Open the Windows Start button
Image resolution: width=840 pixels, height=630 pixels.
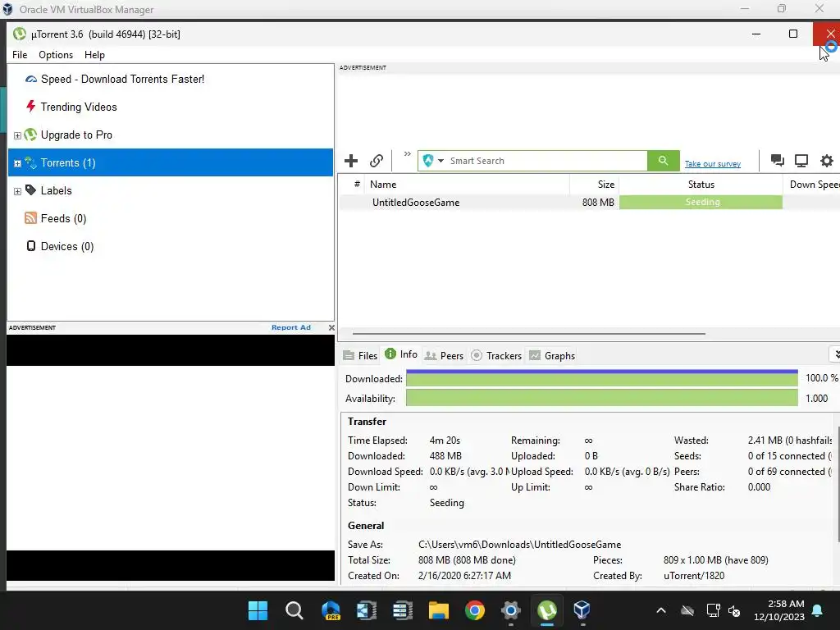pos(258,610)
